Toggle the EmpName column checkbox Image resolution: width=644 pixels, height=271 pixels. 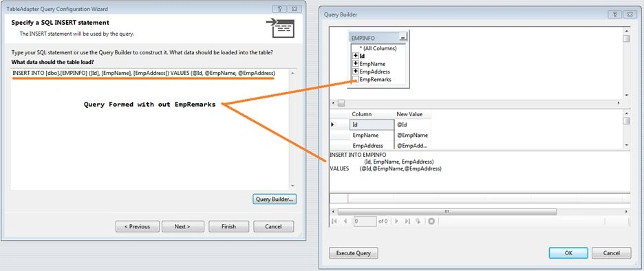356,64
